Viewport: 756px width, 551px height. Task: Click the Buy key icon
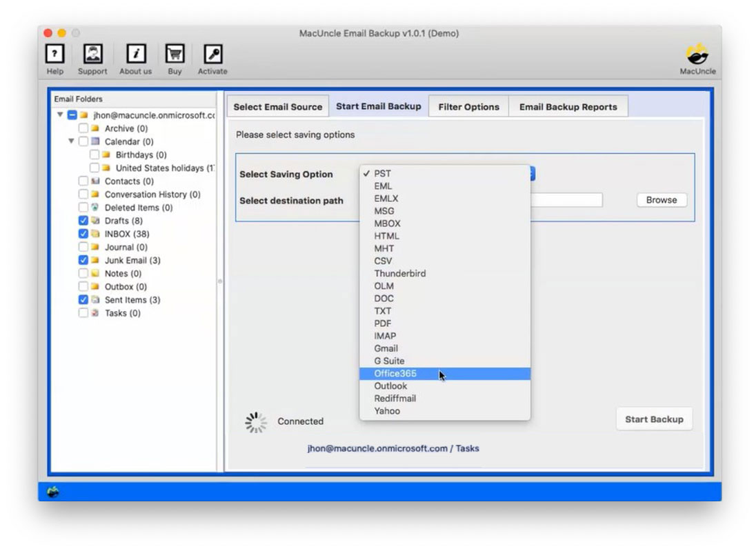coord(174,54)
